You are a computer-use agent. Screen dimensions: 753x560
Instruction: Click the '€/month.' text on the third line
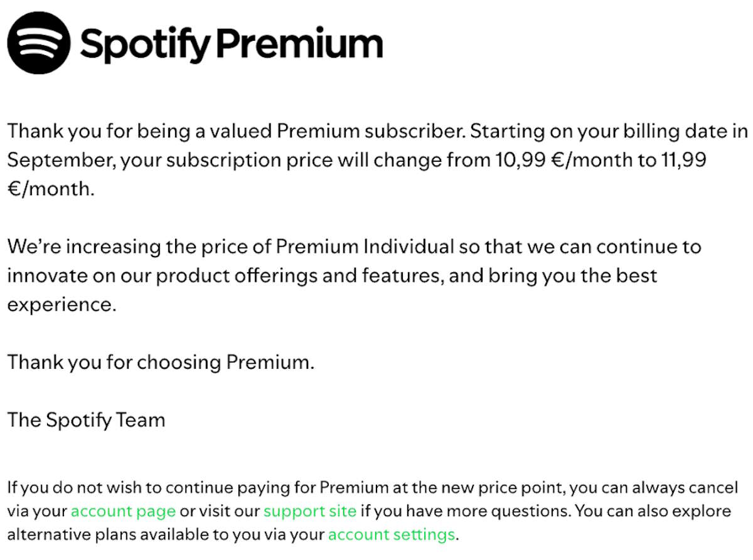coord(51,189)
